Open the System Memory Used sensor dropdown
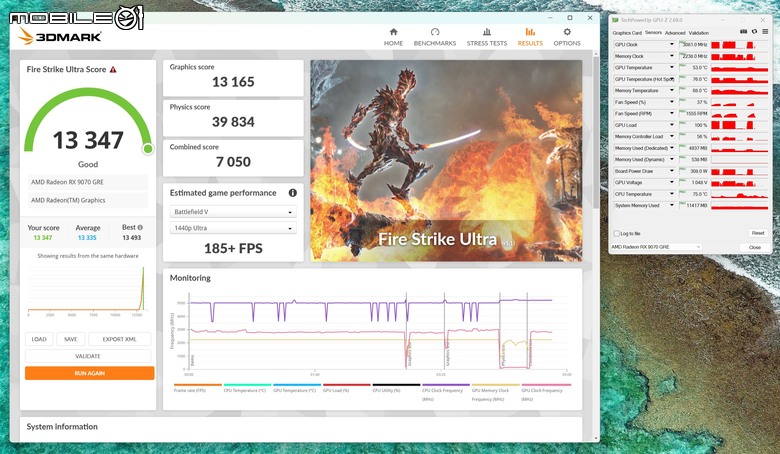The image size is (780, 454). pos(672,205)
